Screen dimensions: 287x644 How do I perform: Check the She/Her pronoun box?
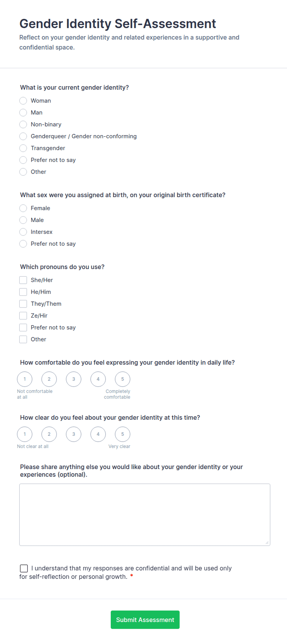23,280
